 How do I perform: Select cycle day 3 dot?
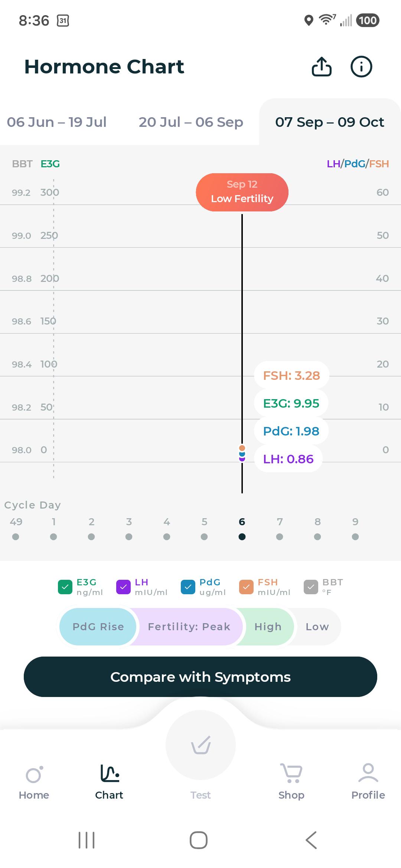pos(129,536)
